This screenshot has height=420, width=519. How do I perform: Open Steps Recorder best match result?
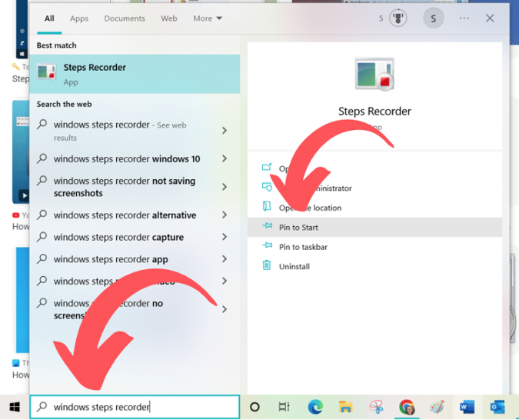coord(135,74)
